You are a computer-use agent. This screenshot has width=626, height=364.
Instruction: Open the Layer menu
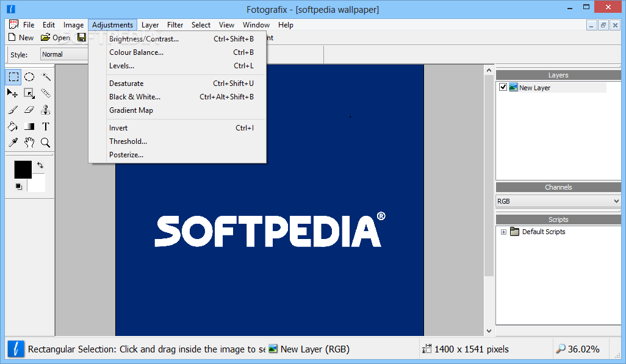[150, 25]
